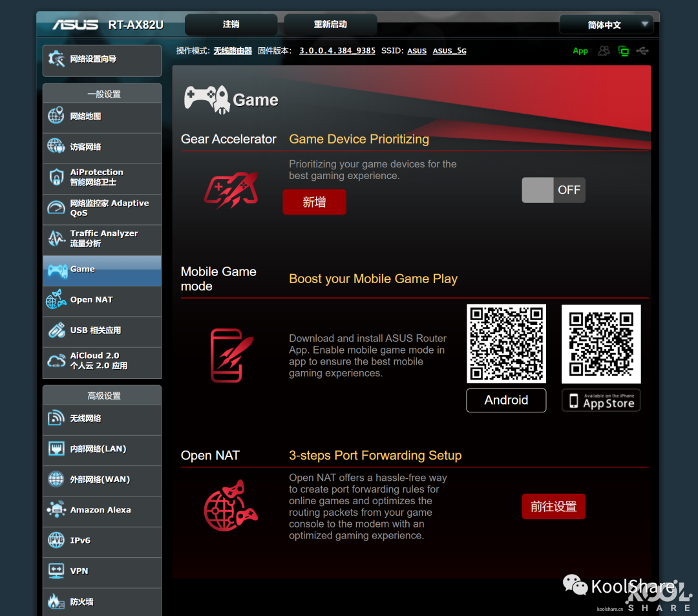Click the 内部网络(LAN) port icon
This screenshot has height=616, width=698.
56,449
